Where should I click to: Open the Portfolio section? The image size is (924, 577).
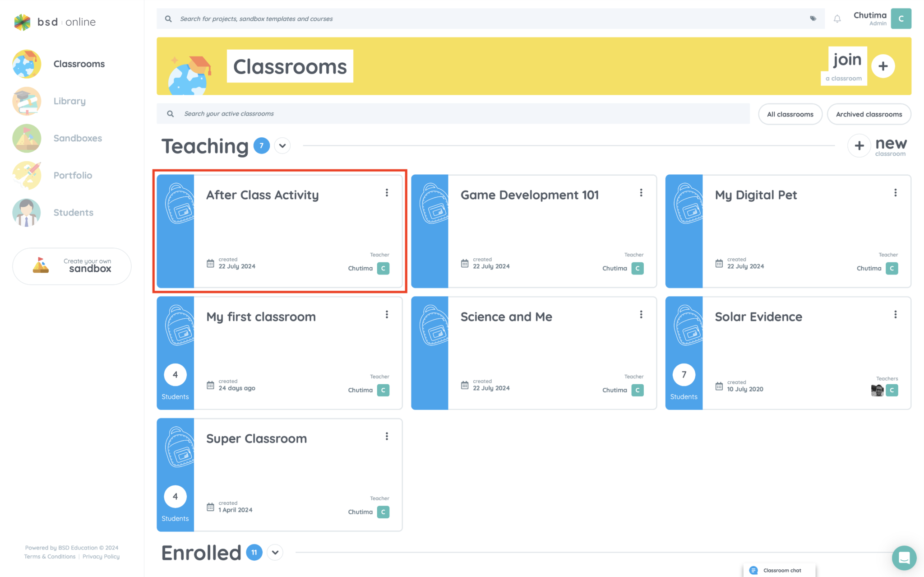pos(73,175)
